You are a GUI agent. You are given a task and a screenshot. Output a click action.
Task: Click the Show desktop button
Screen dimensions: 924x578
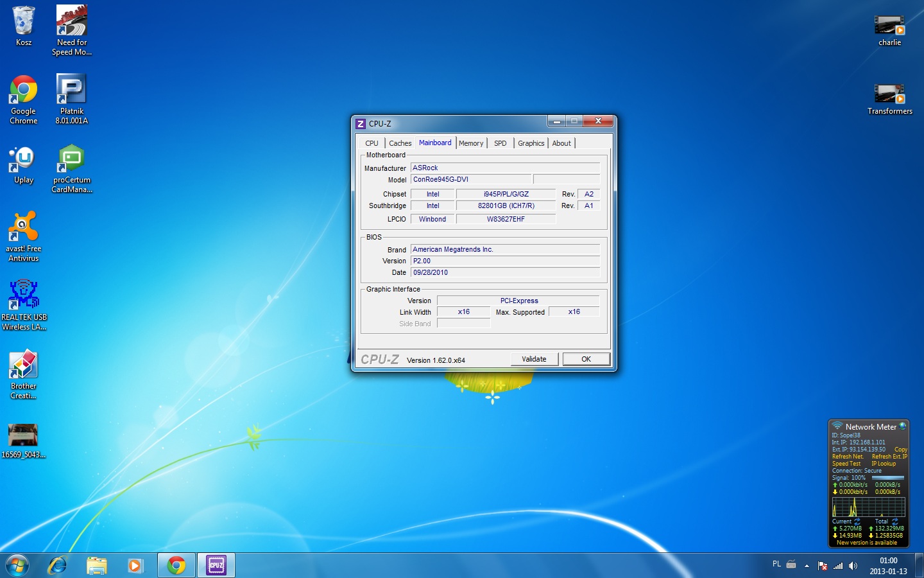(920, 565)
